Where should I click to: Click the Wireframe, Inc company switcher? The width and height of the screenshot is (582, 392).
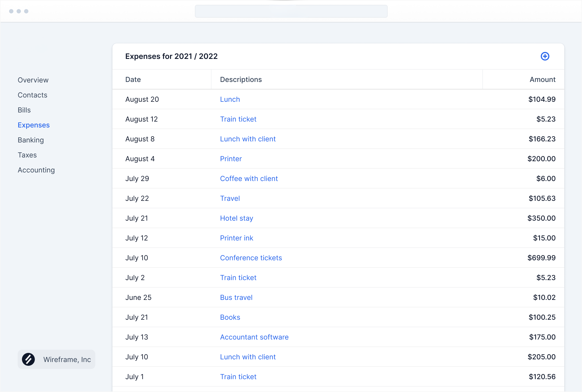coord(56,359)
